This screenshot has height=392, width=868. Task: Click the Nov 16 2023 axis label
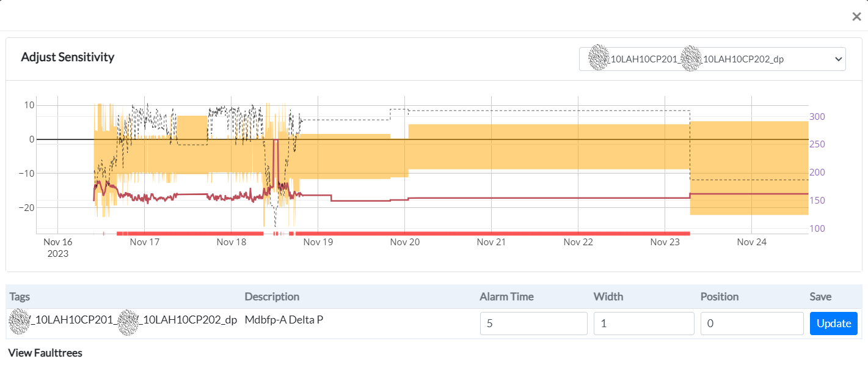58,248
